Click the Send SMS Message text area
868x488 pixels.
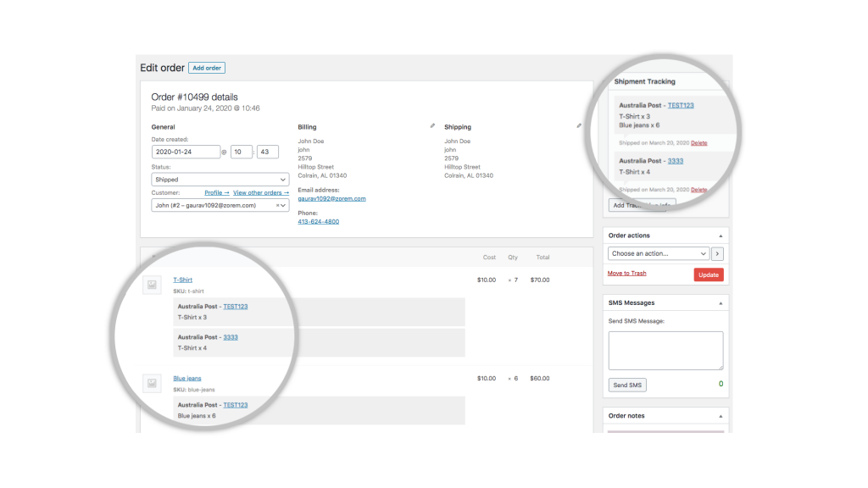tap(665, 351)
